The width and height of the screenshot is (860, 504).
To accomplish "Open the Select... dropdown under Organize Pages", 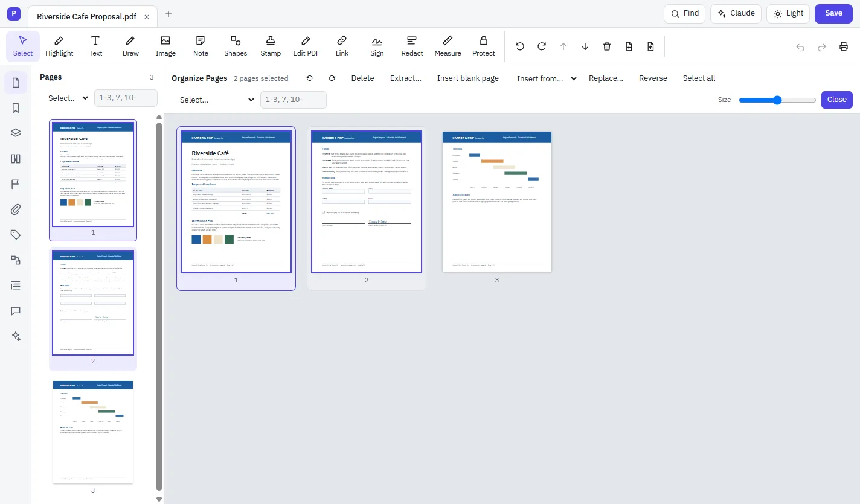I will click(x=217, y=100).
